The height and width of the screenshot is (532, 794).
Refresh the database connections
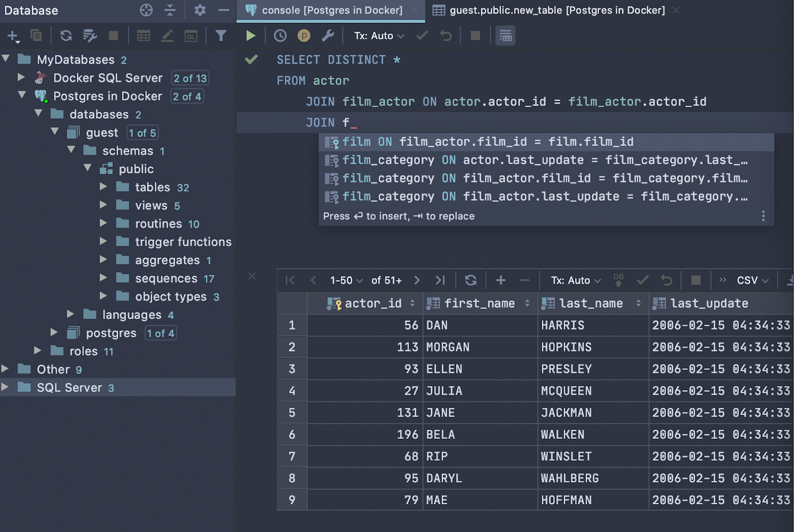coord(65,35)
